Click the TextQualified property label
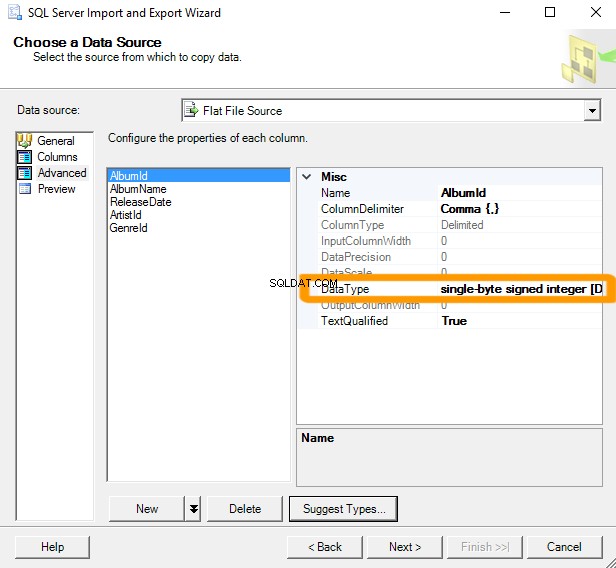The height and width of the screenshot is (568, 616). (354, 321)
